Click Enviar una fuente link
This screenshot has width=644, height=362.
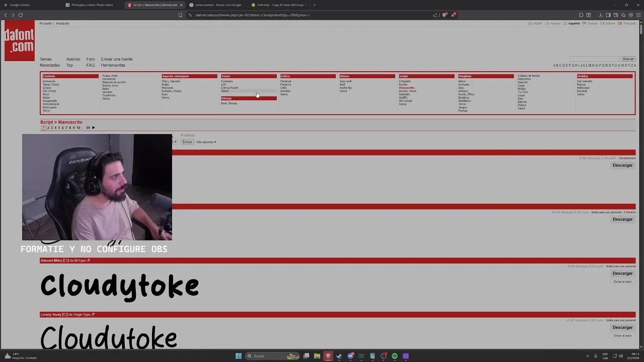tap(117, 59)
